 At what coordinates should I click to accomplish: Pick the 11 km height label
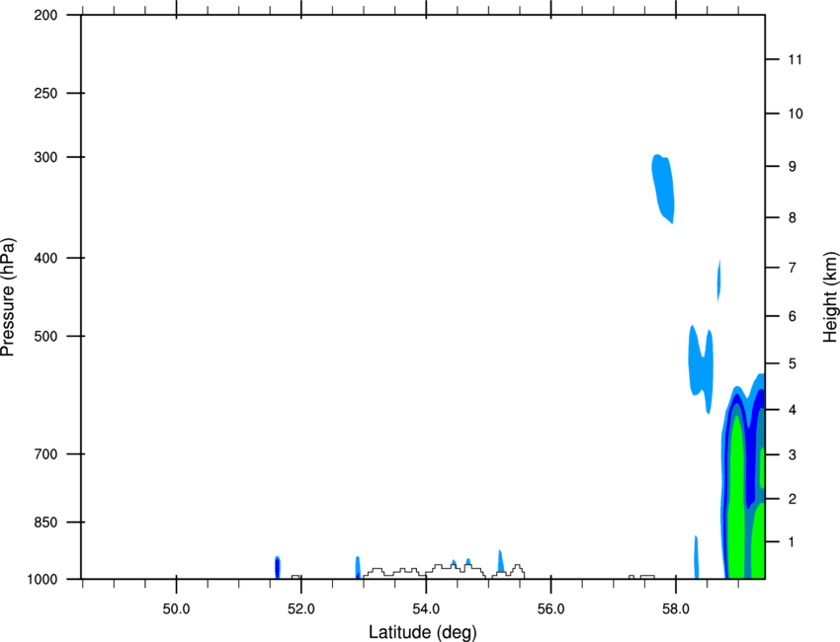pos(795,59)
